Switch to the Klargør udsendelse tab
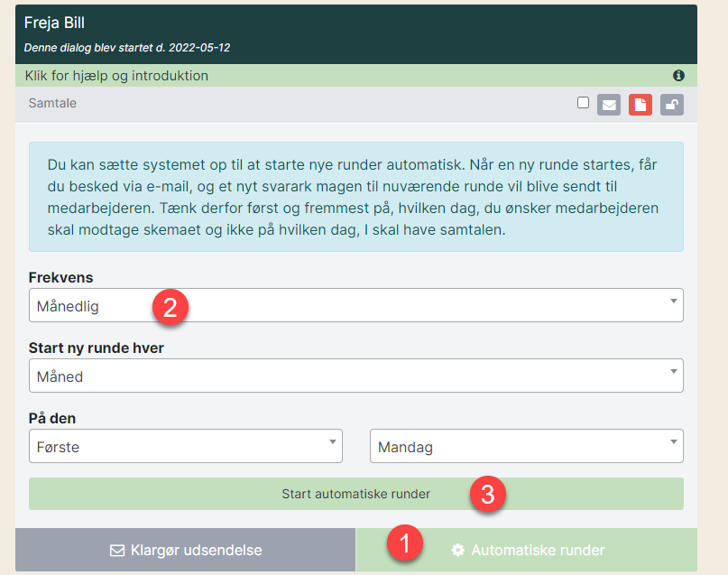The width and height of the screenshot is (728, 575). [186, 550]
